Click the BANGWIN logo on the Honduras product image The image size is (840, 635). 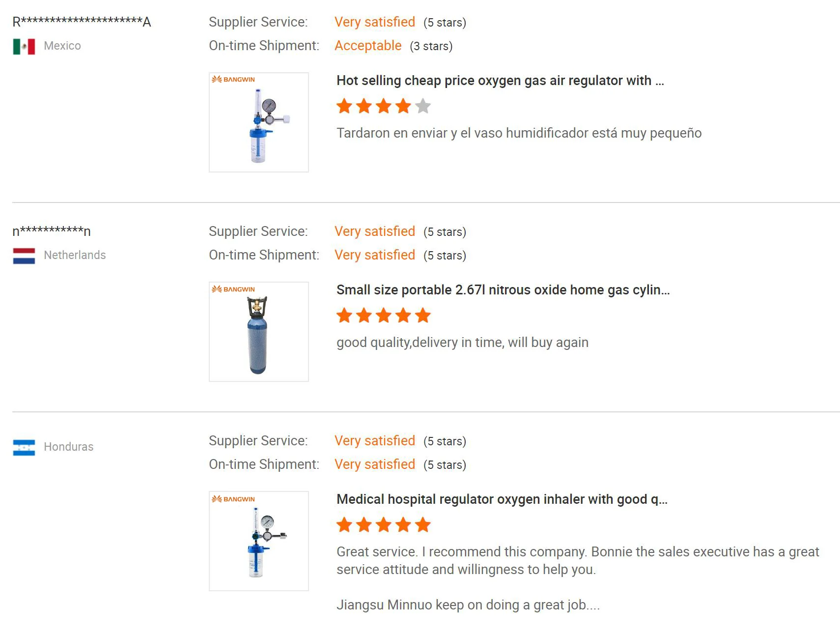click(x=233, y=499)
